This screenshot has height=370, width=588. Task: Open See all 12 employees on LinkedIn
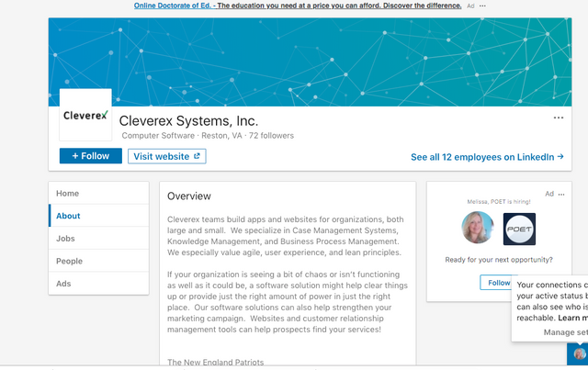(487, 157)
